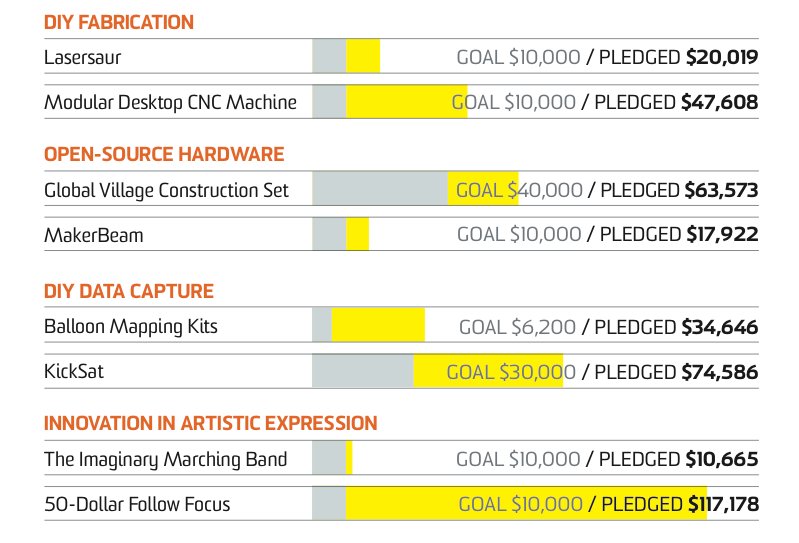The width and height of the screenshot is (799, 543).
Task: Click the yellow pledge bar for Lasersaur
Action: pyautogui.click(x=363, y=57)
